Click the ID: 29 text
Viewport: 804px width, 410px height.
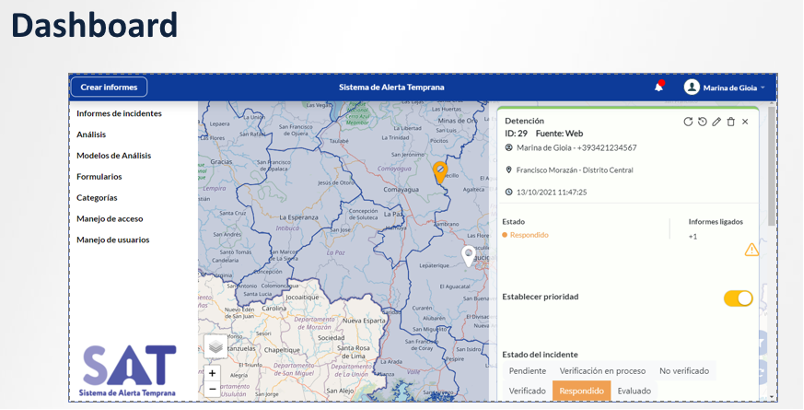tap(516, 133)
